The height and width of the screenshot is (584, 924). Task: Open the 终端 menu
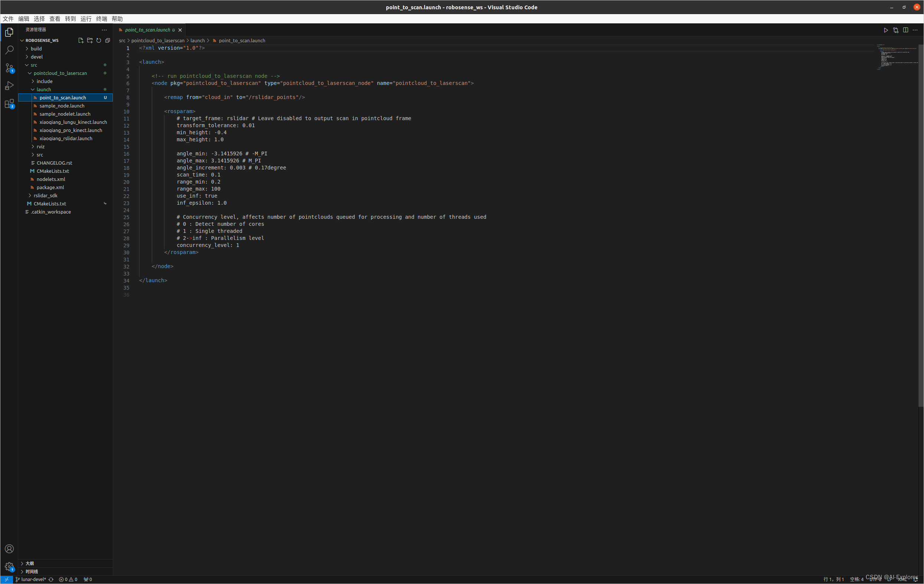tap(102, 19)
